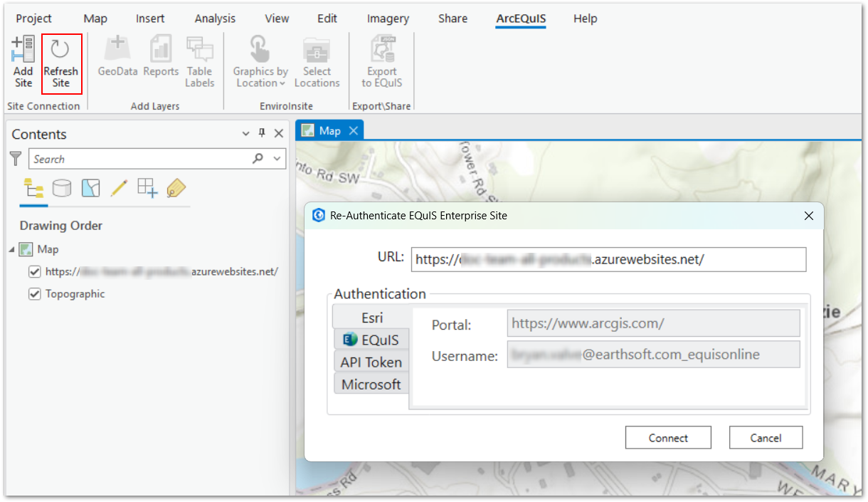The image size is (868, 502).
Task: Toggle the Topographic layer checkbox
Action: click(x=34, y=293)
